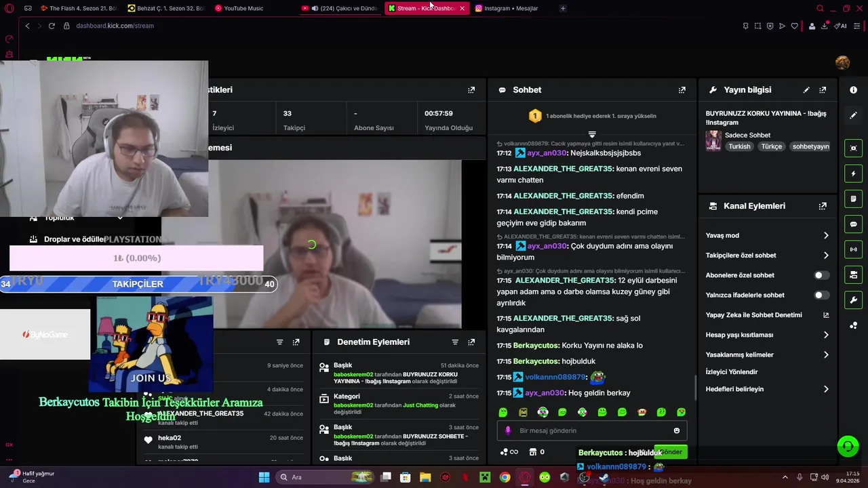Screen dimensions: 868x488
Task: Click the lightning bolt icon in right sidebar
Action: coord(853,174)
